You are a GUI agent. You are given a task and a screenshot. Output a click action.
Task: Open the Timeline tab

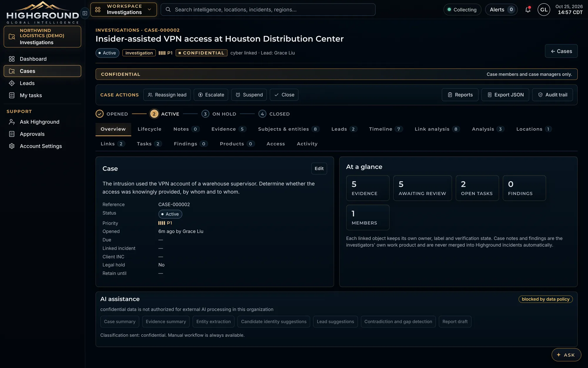pos(386,129)
